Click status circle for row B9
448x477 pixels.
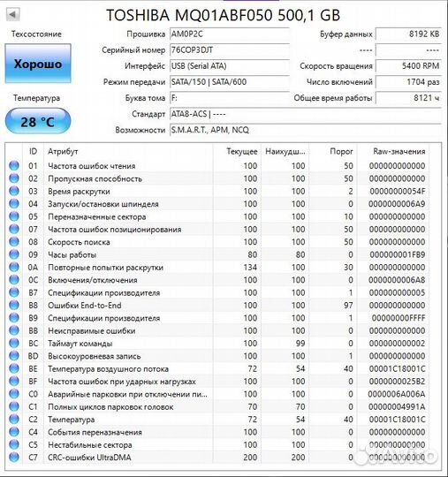(x=14, y=318)
